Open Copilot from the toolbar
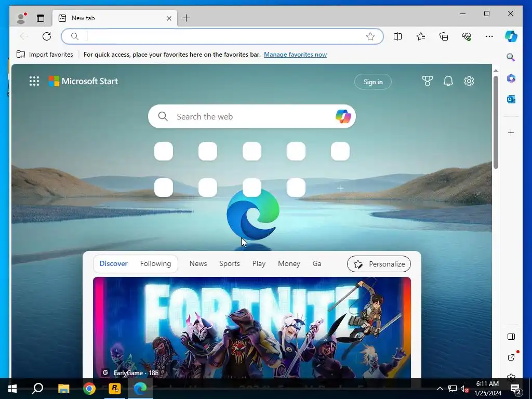The width and height of the screenshot is (532, 399). [511, 36]
